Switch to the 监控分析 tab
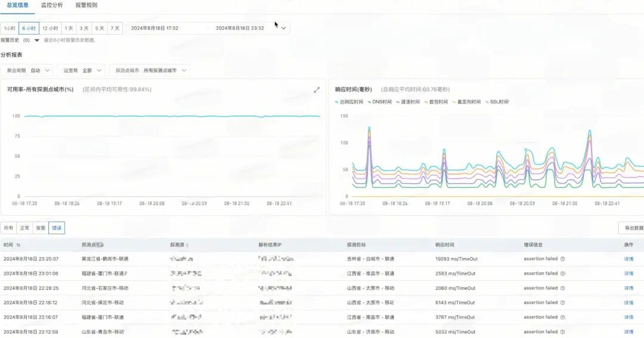This screenshot has width=644, height=338. point(52,5)
